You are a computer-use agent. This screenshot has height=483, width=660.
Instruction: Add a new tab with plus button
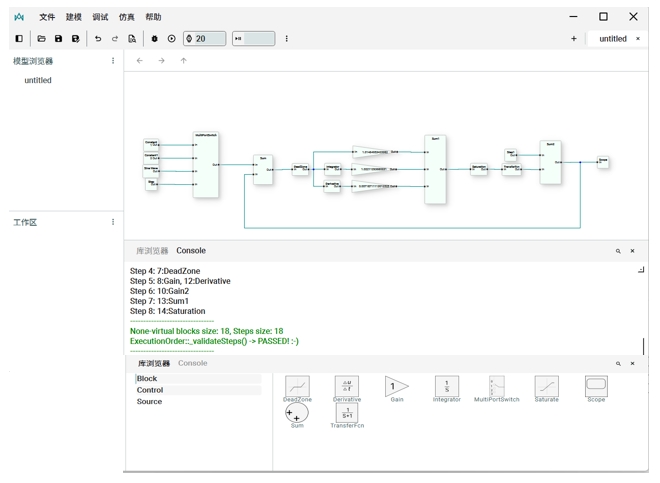[574, 39]
